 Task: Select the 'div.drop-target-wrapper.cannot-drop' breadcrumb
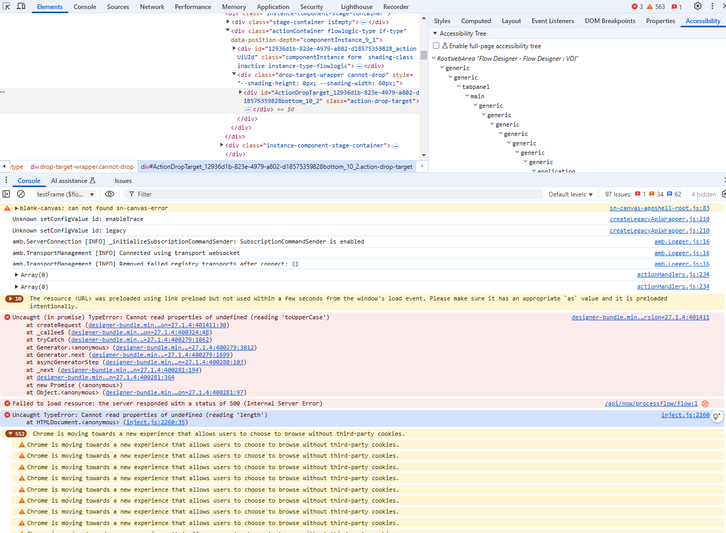coord(82,167)
